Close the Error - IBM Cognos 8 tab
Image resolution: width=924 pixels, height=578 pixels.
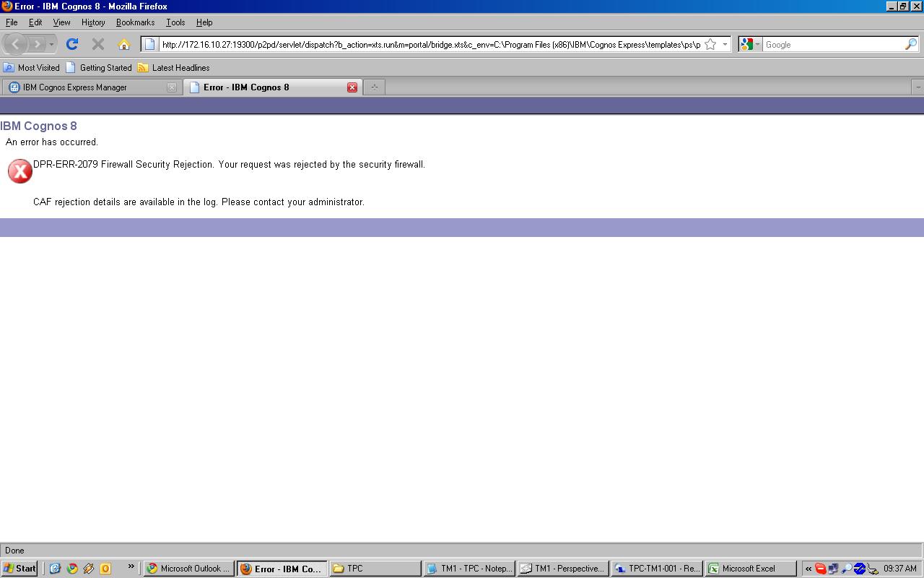pos(352,87)
